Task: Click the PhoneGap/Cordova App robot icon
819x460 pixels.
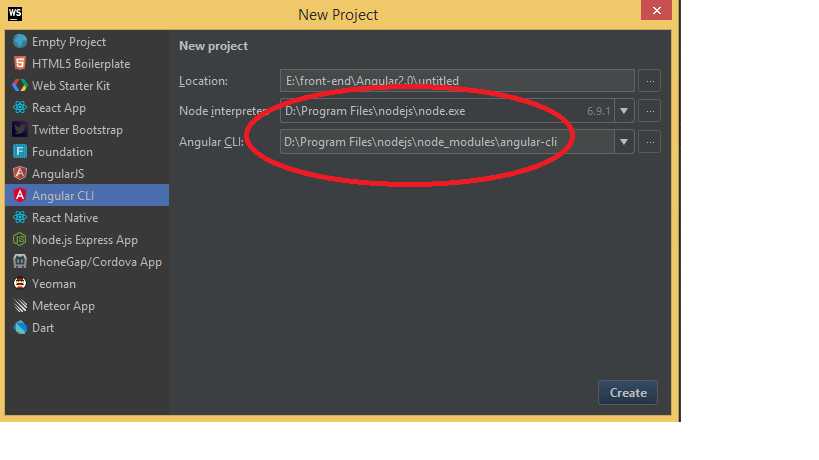Action: 20,262
